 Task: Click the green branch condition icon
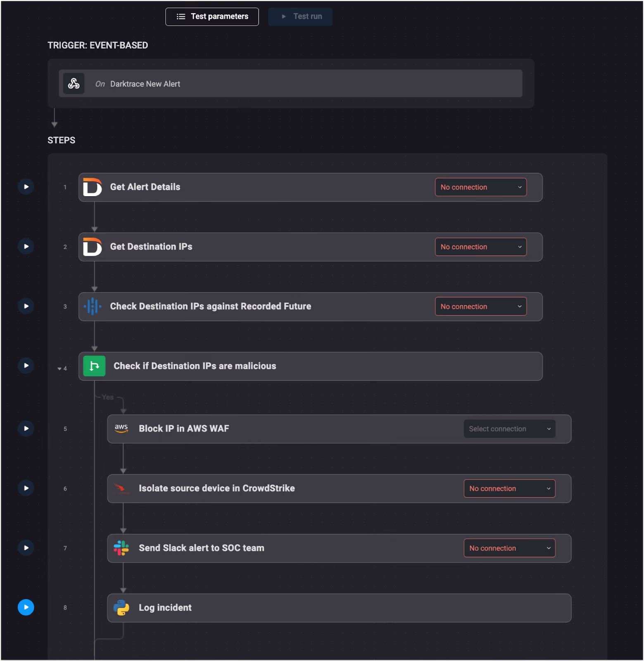[x=94, y=366]
